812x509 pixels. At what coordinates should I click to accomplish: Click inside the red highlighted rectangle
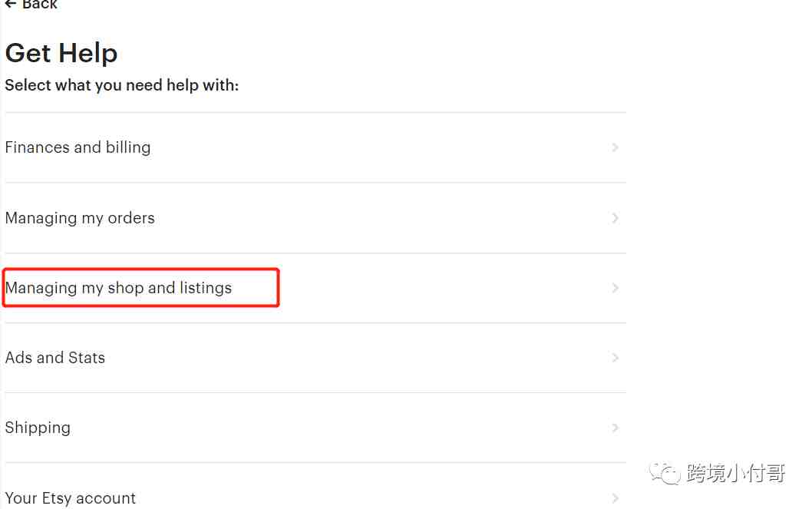tap(141, 288)
